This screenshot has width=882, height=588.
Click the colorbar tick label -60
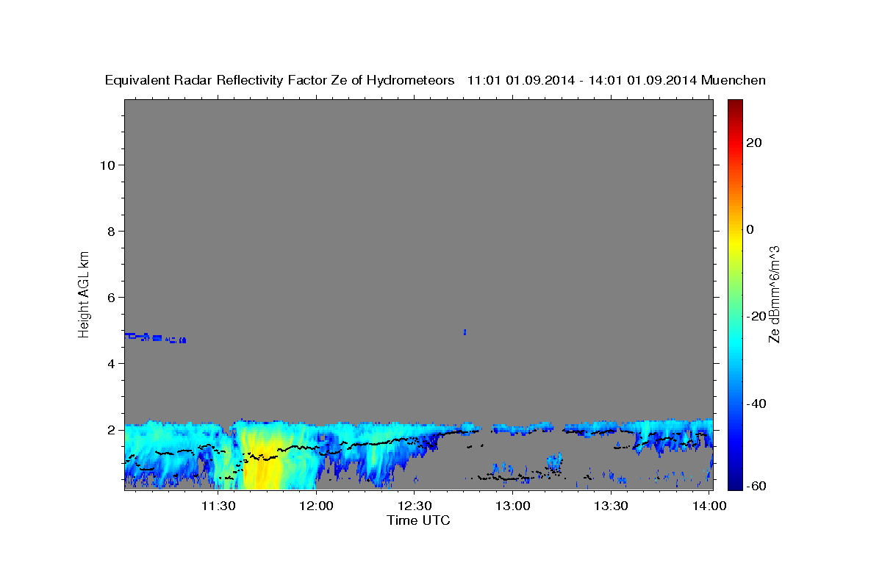point(757,486)
